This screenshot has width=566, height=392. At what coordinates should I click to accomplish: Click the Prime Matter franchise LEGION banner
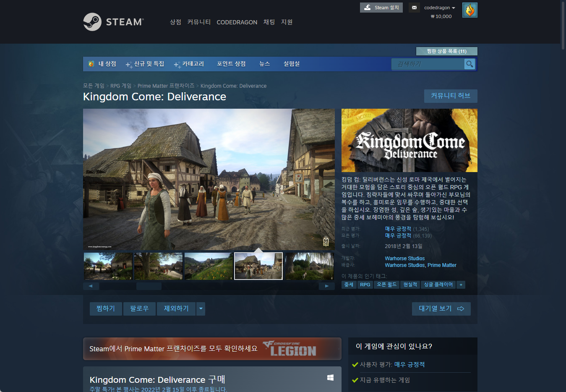pyautogui.click(x=212, y=349)
